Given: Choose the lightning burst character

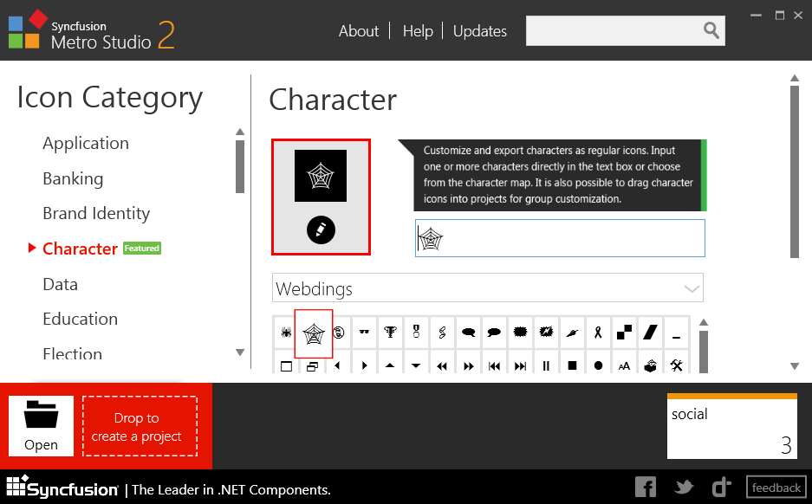Looking at the screenshot, I should pos(546,333).
